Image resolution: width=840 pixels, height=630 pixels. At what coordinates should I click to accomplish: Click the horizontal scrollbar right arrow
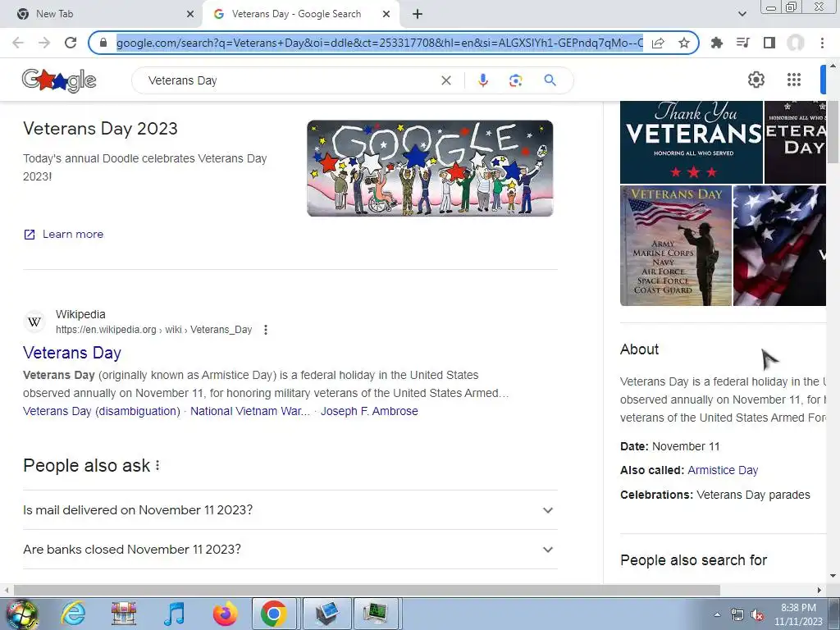[x=819, y=590]
